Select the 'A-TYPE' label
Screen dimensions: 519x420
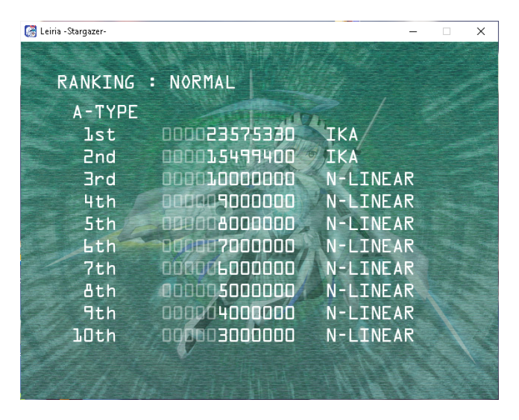click(105, 112)
